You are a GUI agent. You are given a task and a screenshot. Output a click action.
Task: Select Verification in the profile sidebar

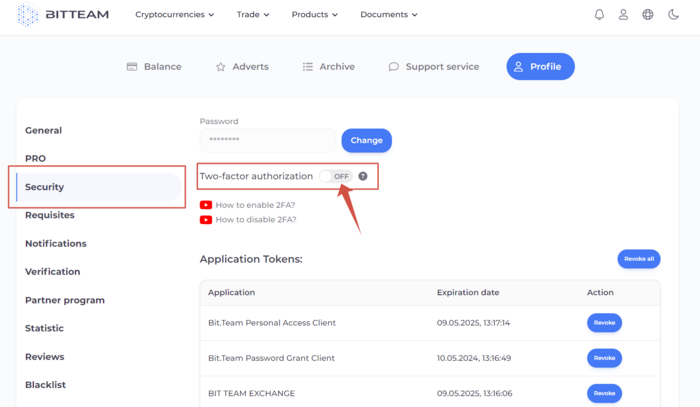53,272
